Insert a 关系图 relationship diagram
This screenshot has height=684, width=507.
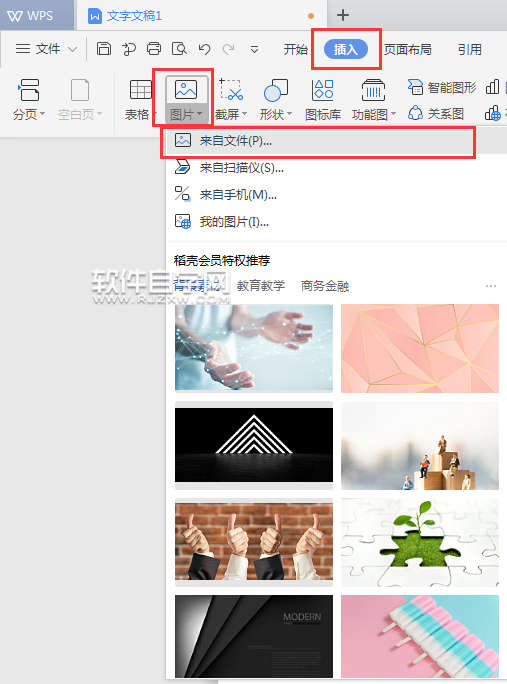click(x=435, y=114)
